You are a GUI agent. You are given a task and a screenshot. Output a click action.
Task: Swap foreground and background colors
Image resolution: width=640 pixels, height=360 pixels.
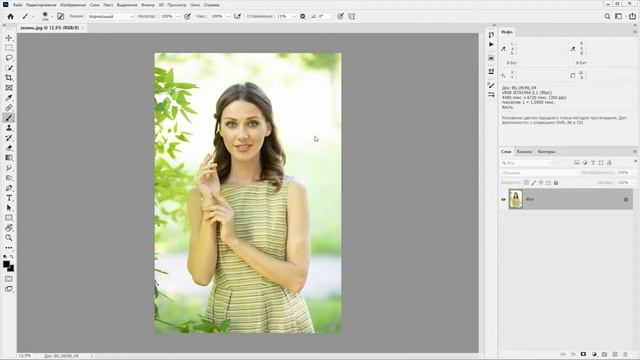pyautogui.click(x=11, y=257)
